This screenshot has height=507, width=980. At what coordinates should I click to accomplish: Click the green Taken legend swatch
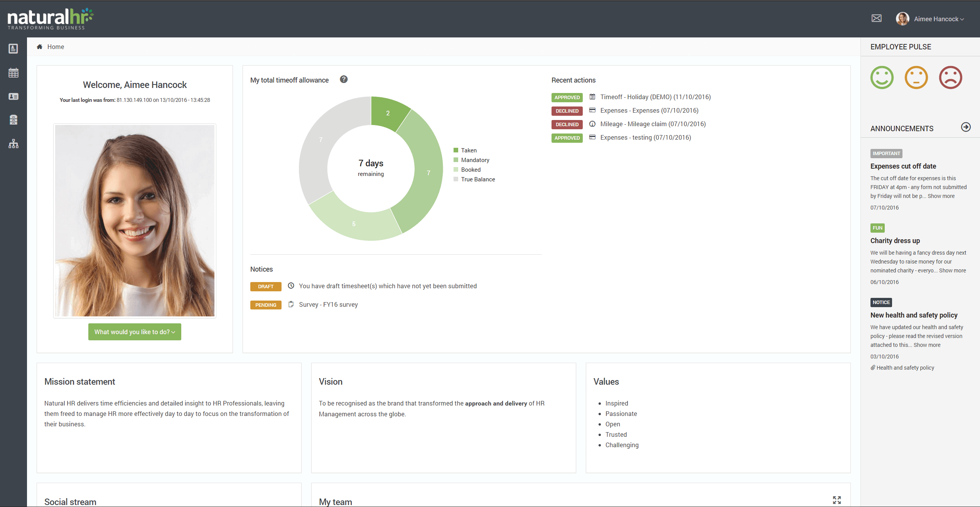(455, 150)
